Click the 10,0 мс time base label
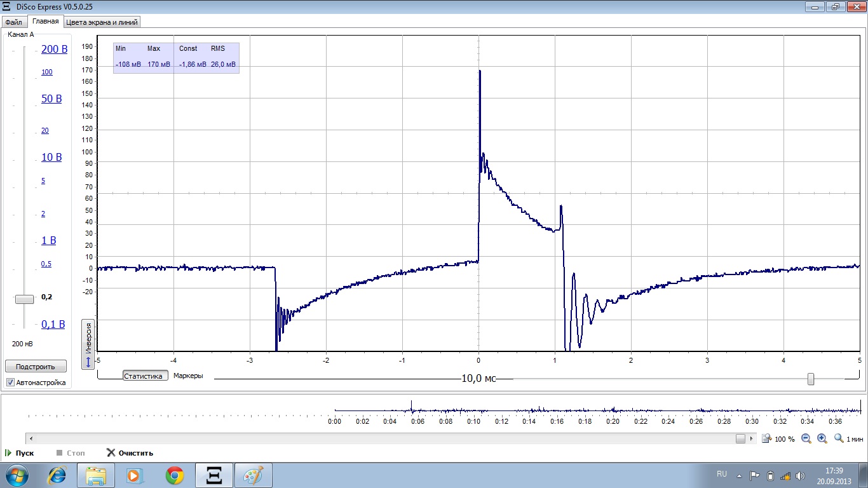 coord(478,379)
